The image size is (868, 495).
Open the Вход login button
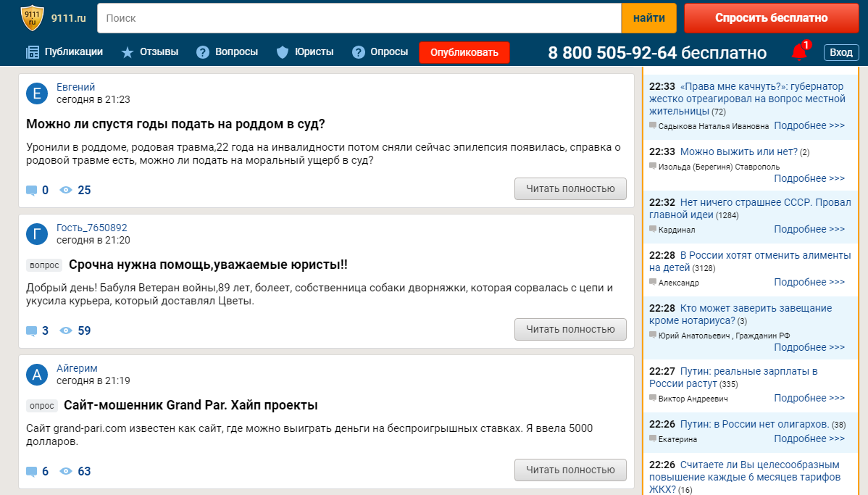pos(840,51)
